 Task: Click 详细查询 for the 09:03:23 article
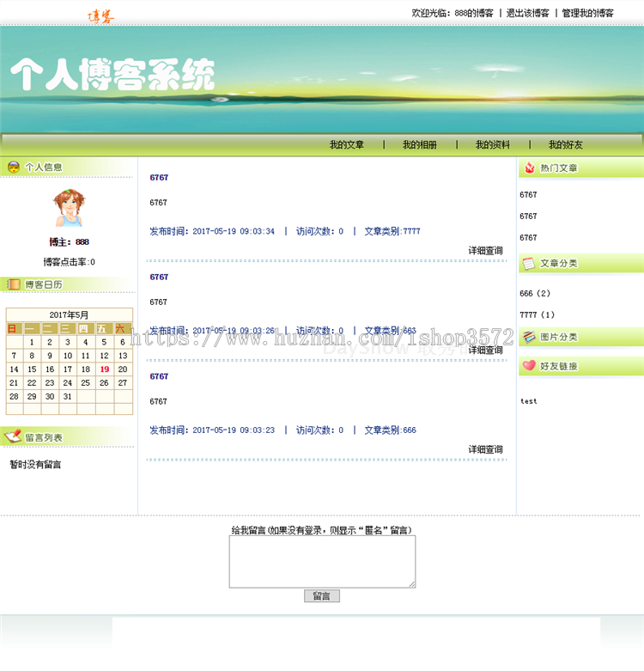485,449
